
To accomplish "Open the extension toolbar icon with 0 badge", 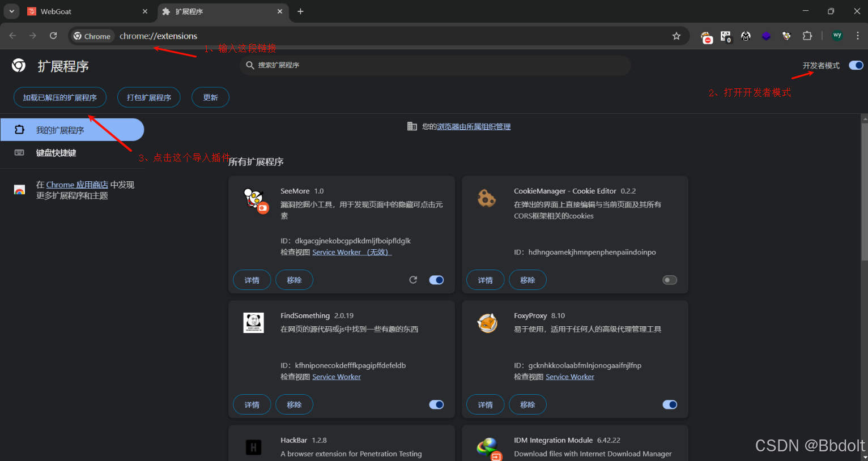I will coord(726,37).
